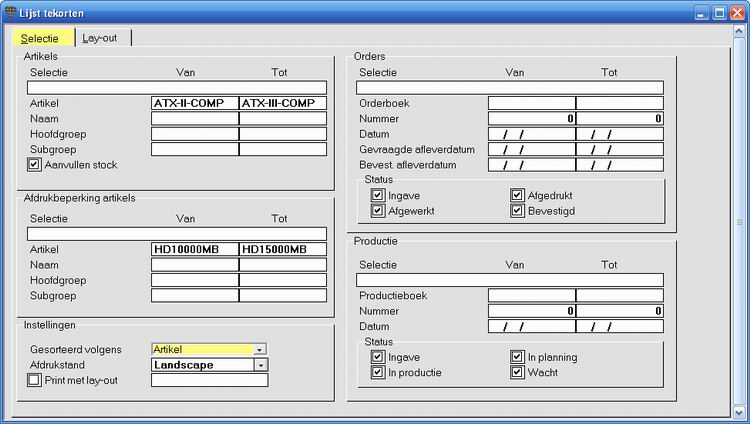
Task: Toggle the Wacht status checkbox
Action: click(x=517, y=372)
